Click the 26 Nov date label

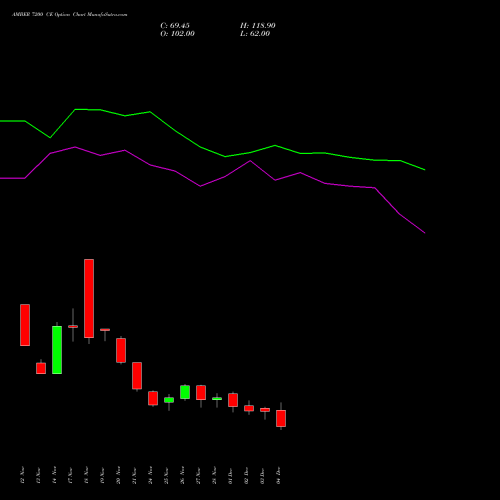(x=182, y=475)
